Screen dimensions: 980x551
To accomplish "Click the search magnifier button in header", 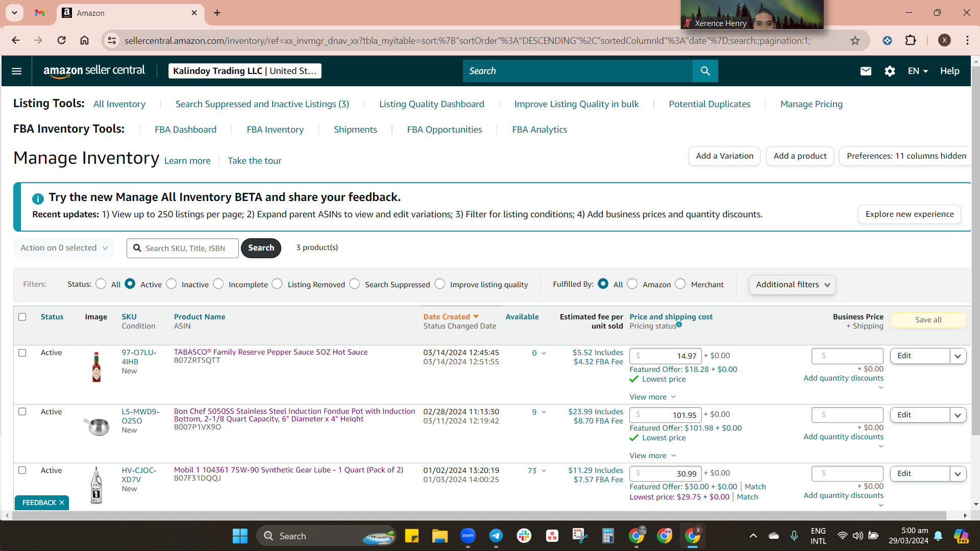I will point(705,71).
